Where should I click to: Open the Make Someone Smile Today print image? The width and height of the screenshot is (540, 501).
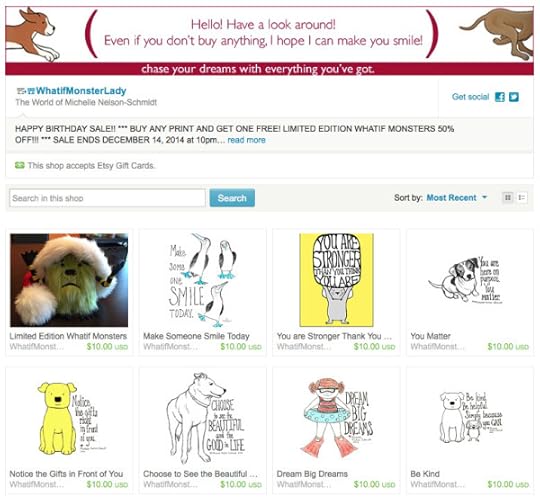(x=202, y=280)
